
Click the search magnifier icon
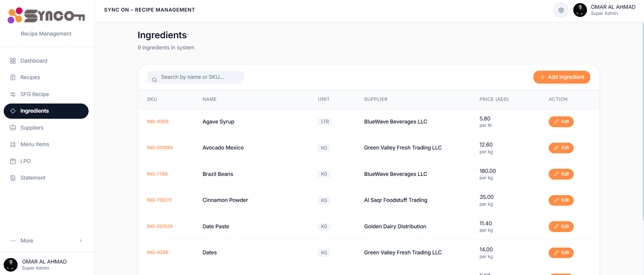point(154,80)
